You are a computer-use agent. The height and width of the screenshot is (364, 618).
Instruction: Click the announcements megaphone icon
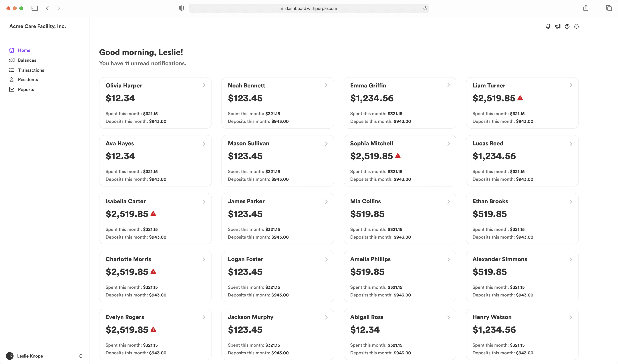(x=558, y=26)
